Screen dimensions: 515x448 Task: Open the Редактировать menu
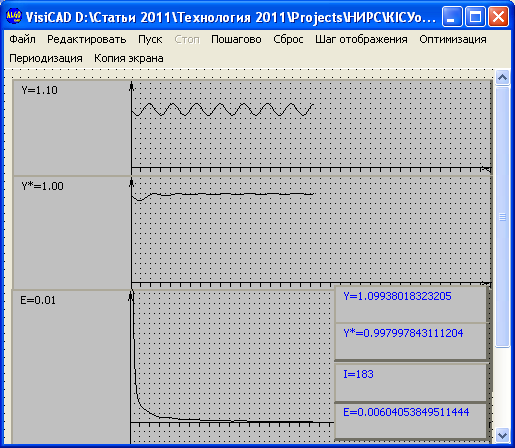[x=87, y=39]
